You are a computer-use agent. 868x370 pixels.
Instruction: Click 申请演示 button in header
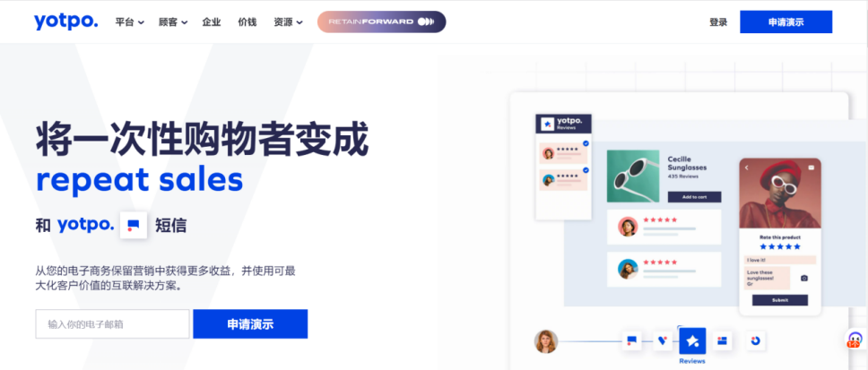(x=786, y=22)
